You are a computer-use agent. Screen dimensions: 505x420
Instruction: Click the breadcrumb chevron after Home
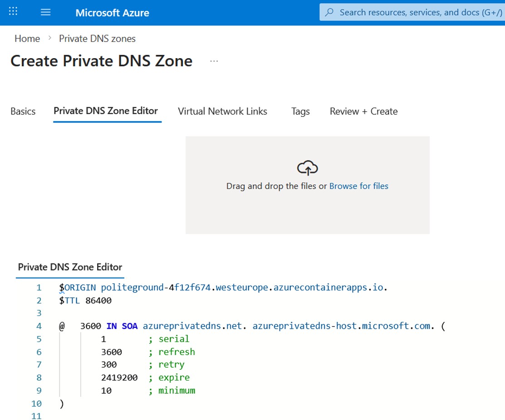click(x=49, y=39)
